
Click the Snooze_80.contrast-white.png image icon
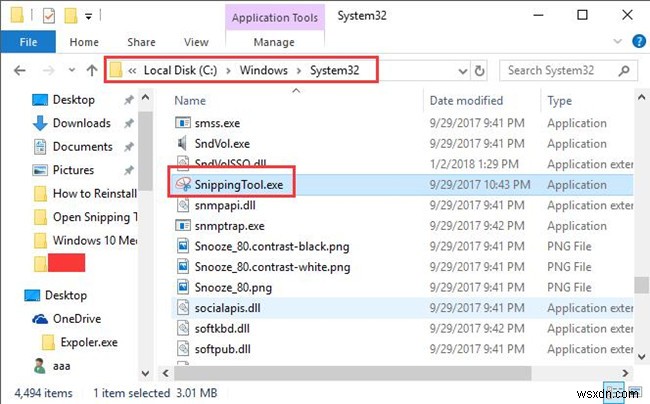click(x=183, y=266)
